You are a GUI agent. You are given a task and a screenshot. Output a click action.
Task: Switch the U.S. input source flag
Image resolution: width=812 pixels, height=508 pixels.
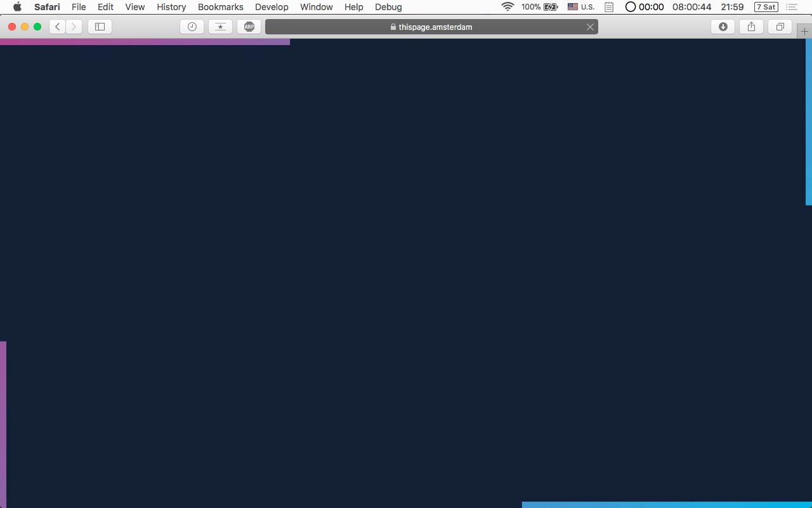click(x=581, y=7)
